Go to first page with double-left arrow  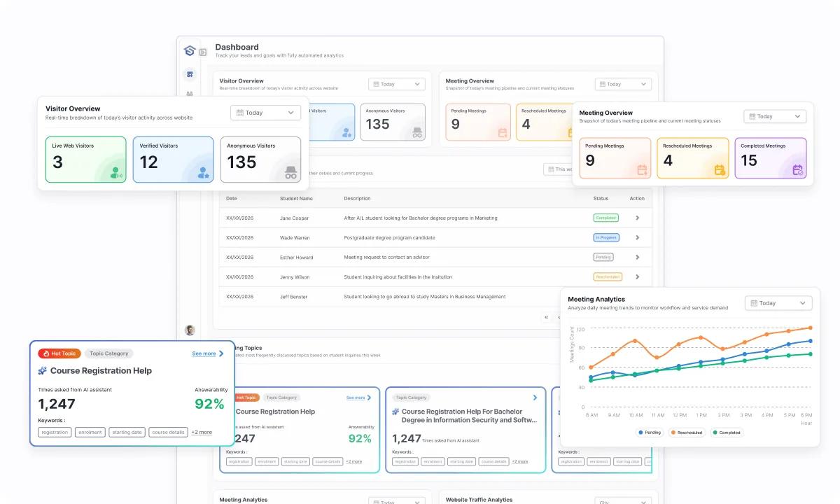click(x=546, y=317)
